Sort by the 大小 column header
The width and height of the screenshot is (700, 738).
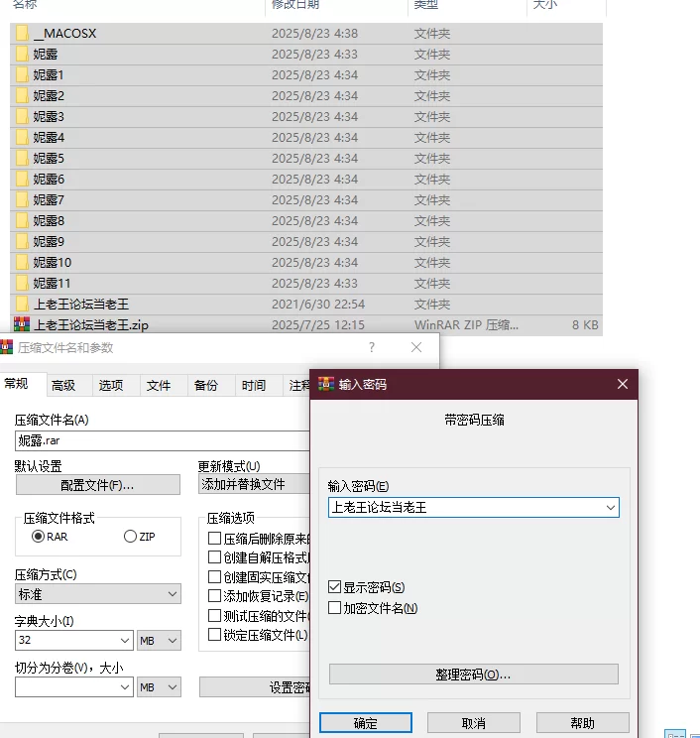(545, 5)
